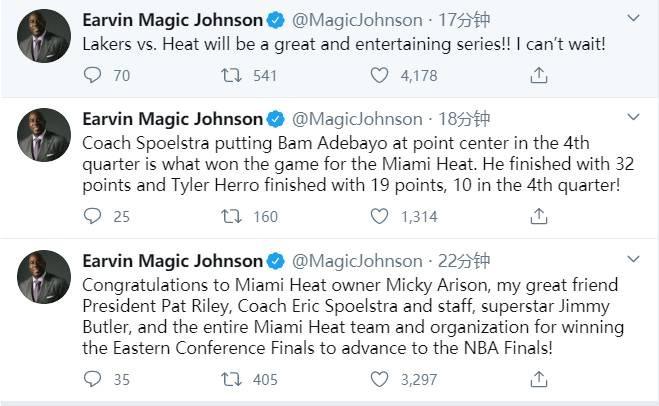This screenshot has height=406, width=659.
Task: Retweet the Bam Adebayo point center tweet
Action: click(x=231, y=215)
